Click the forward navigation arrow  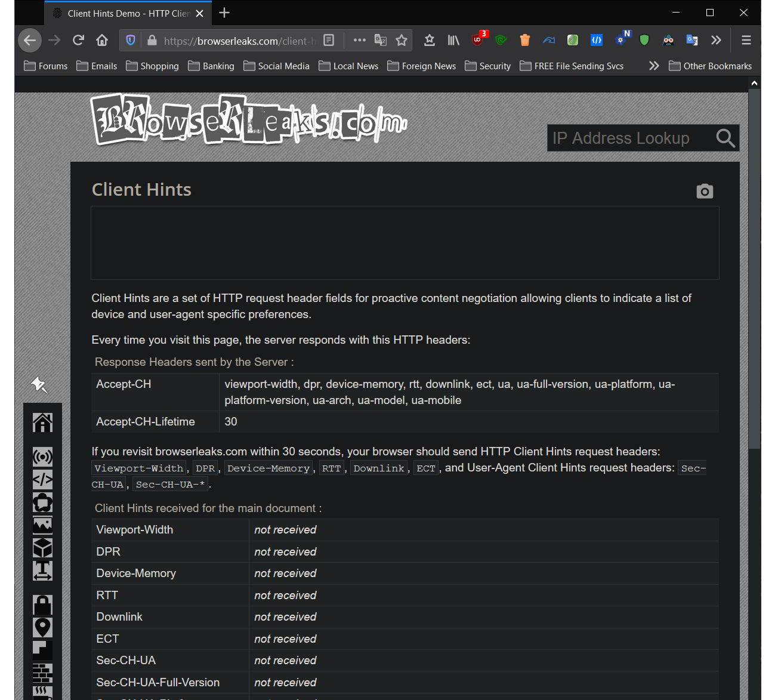click(54, 41)
